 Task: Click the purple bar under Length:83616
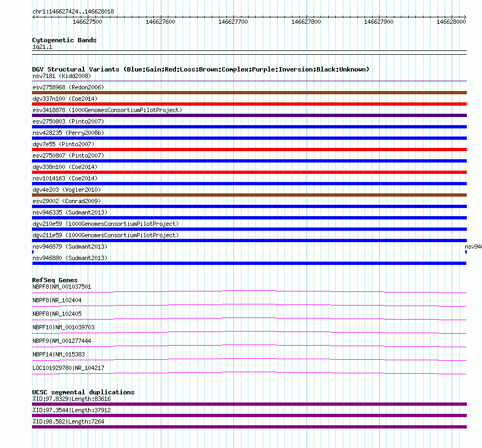(249, 404)
